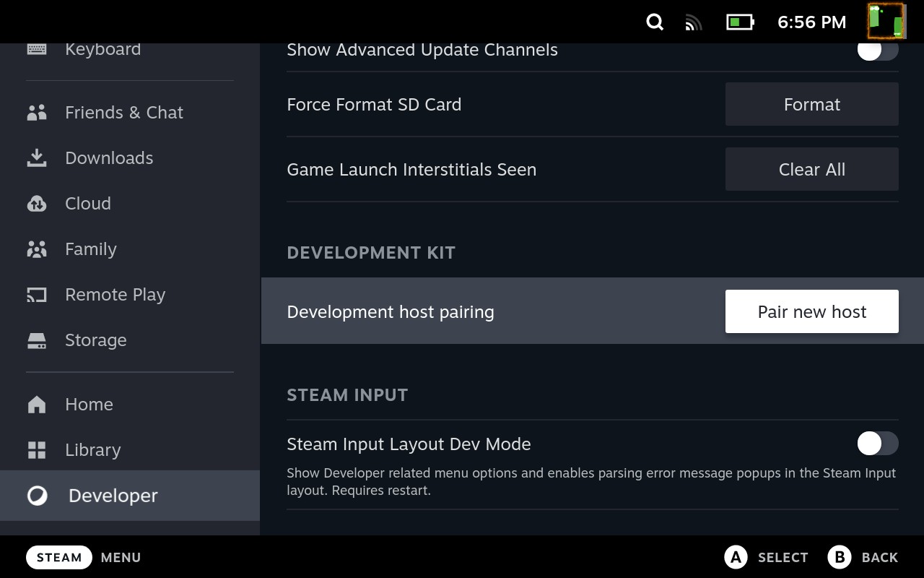Click the network signal icon
Image resolution: width=924 pixels, height=578 pixels.
(x=694, y=22)
